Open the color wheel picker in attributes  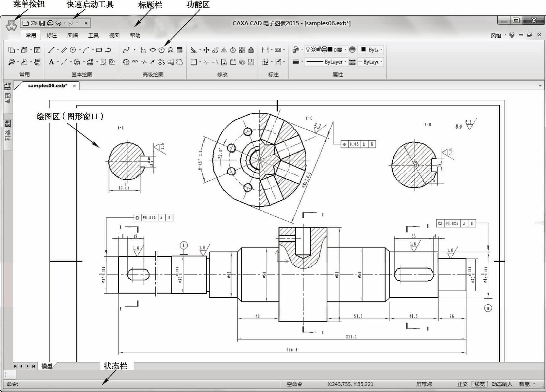point(352,50)
